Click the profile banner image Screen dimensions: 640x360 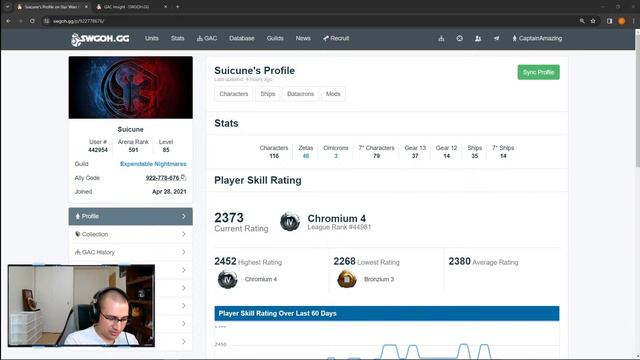tap(131, 88)
